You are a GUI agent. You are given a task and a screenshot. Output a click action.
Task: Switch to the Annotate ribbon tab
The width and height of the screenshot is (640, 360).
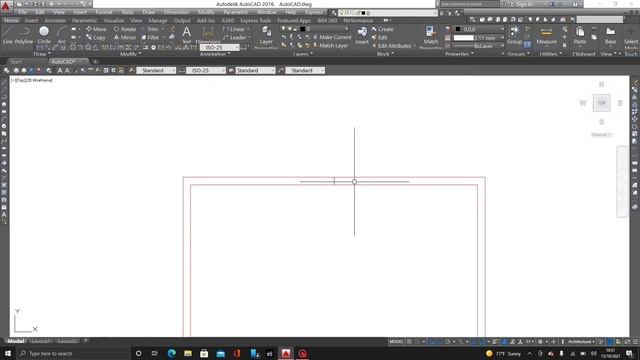(55, 20)
